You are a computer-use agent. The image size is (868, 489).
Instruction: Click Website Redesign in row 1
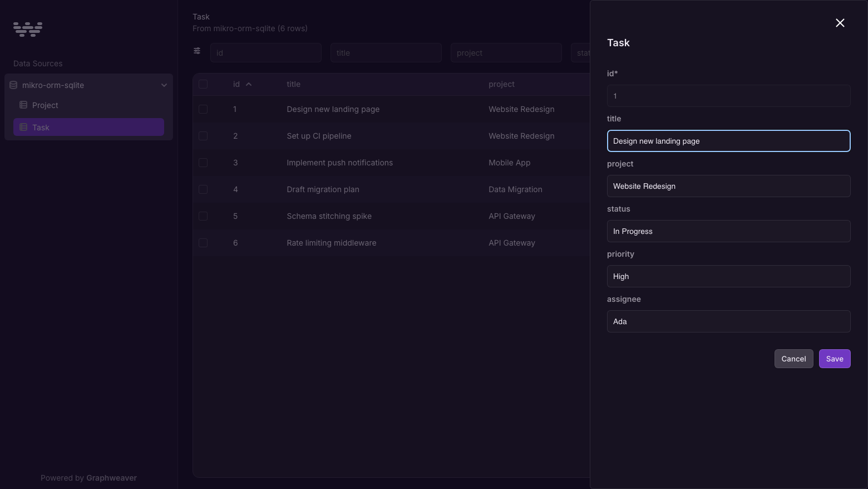(x=521, y=109)
